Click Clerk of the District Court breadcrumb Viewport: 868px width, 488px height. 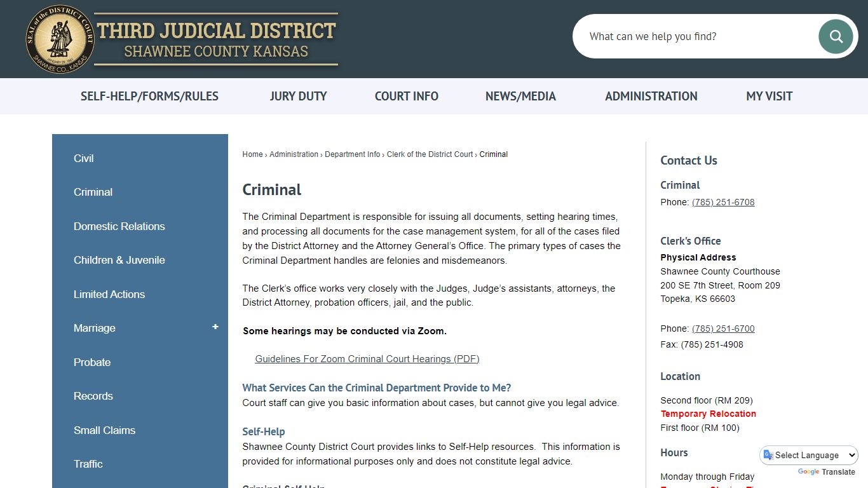coord(430,154)
